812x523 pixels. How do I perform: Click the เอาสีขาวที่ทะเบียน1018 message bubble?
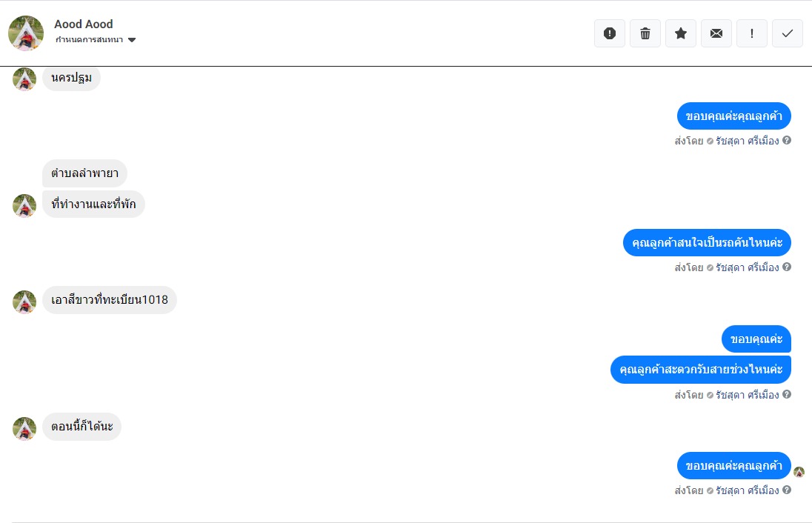pyautogui.click(x=110, y=300)
